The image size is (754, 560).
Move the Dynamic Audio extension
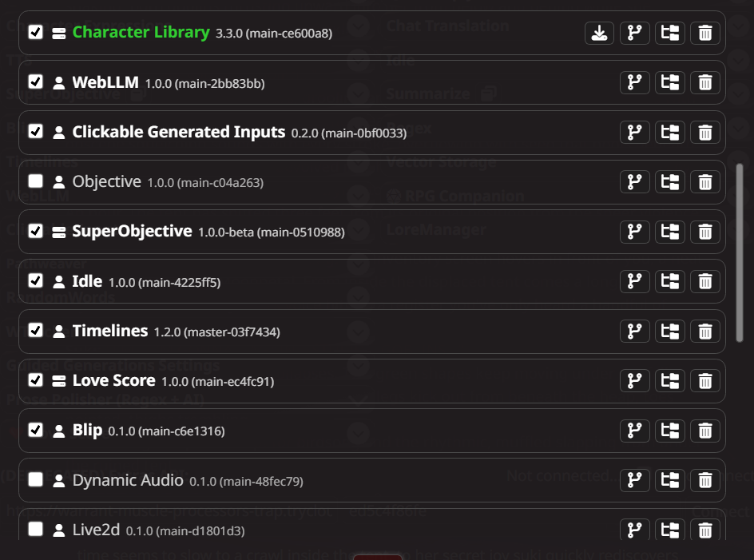tap(670, 479)
